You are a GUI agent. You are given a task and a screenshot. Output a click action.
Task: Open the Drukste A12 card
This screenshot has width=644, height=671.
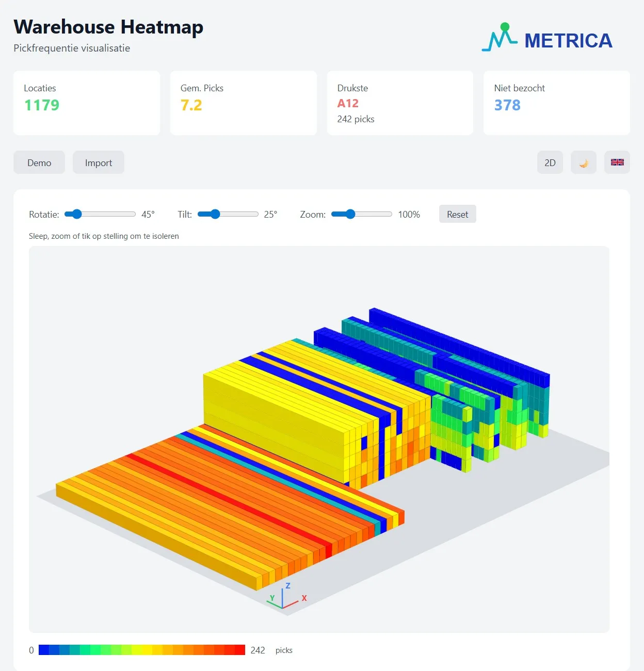click(x=400, y=103)
